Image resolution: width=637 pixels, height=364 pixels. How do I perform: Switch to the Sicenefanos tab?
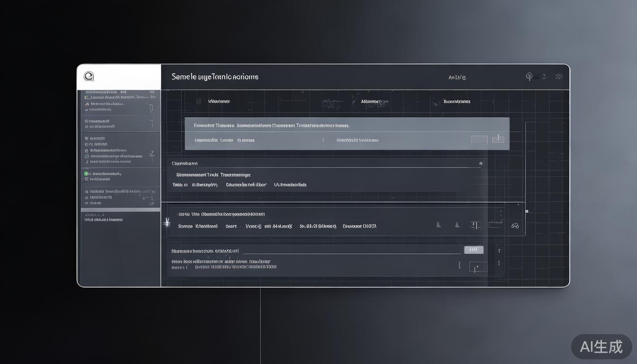coord(457,101)
